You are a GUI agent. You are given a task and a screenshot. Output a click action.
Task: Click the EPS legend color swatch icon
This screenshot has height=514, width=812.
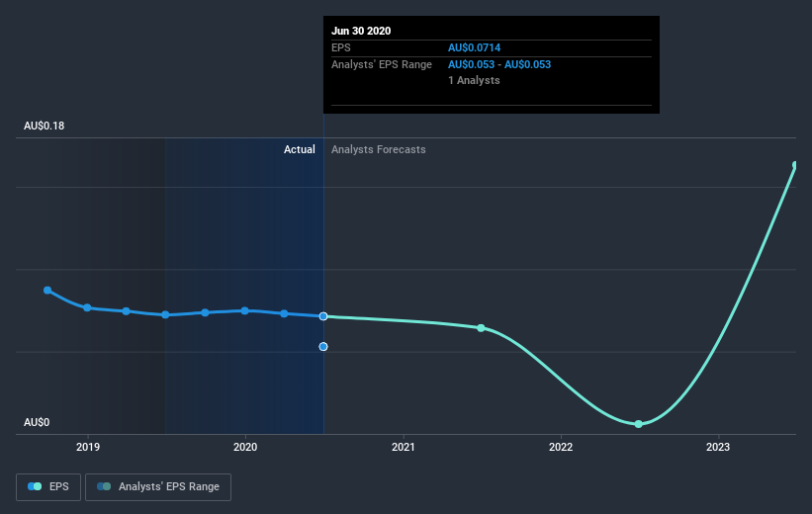point(35,486)
